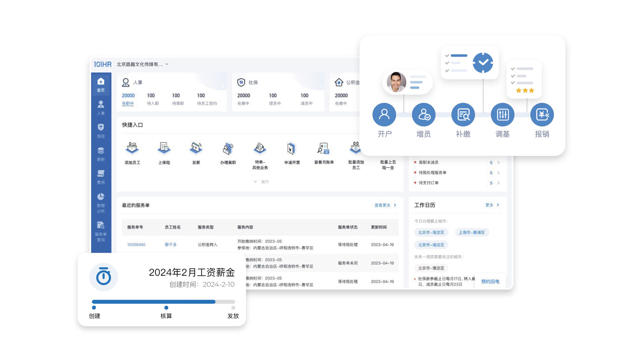Select the 上海市-黄埔区 city tag
The width and height of the screenshot is (644, 362).
click(x=472, y=232)
